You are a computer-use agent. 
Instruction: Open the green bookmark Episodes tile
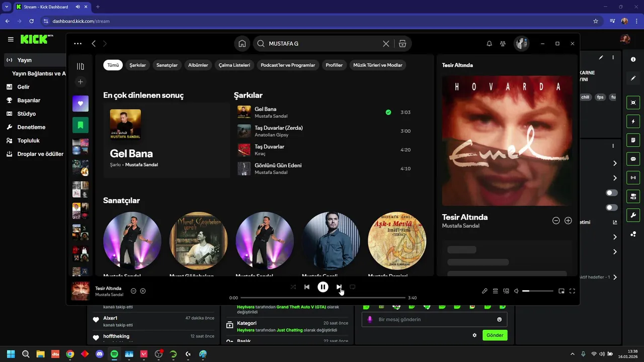point(80,125)
